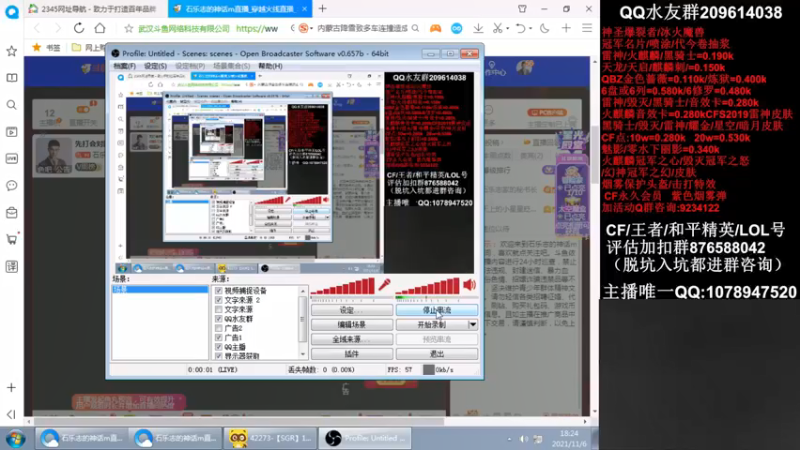The height and width of the screenshot is (450, 800).
Task: Mute the microphone in the OBS mixer
Action: click(x=385, y=285)
